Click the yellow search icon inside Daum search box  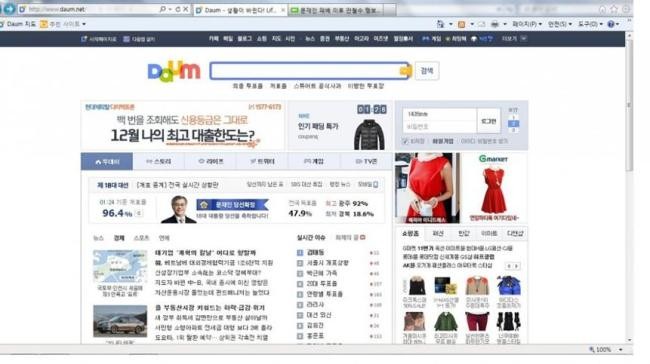[405, 71]
